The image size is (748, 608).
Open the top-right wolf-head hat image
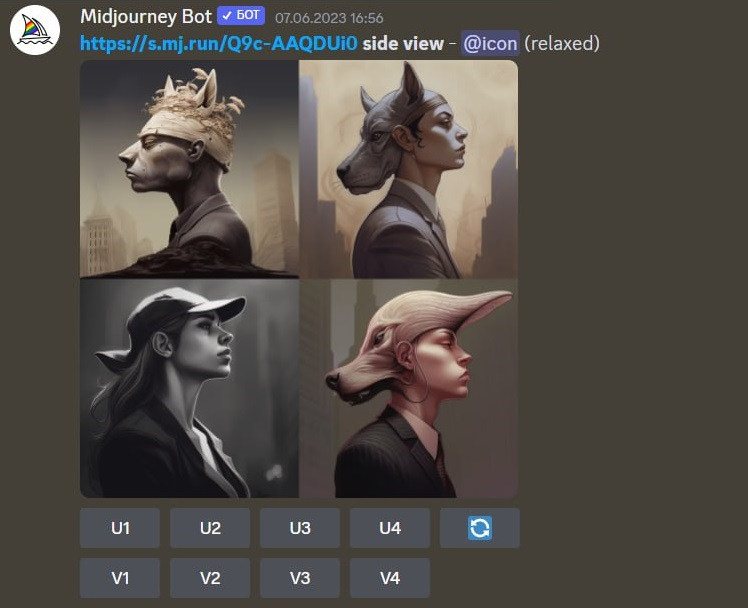pyautogui.click(x=409, y=169)
